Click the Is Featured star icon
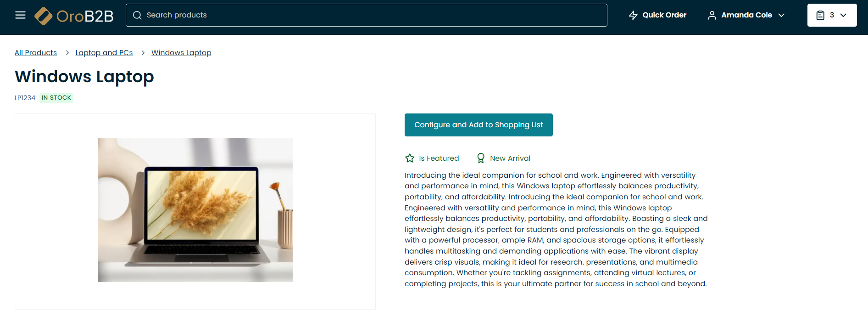This screenshot has height=322, width=868. tap(410, 158)
